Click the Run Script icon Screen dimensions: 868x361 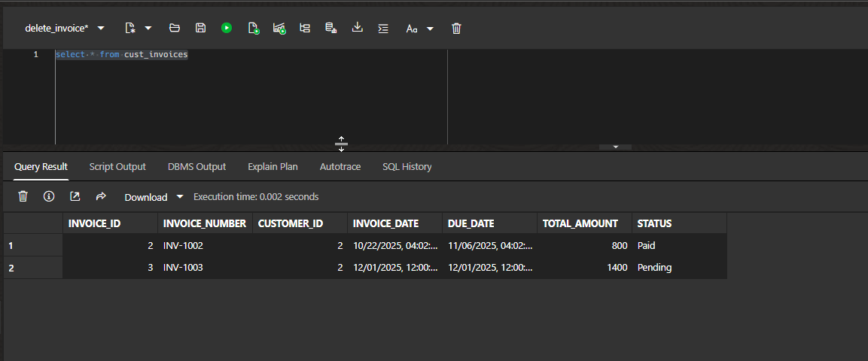254,28
